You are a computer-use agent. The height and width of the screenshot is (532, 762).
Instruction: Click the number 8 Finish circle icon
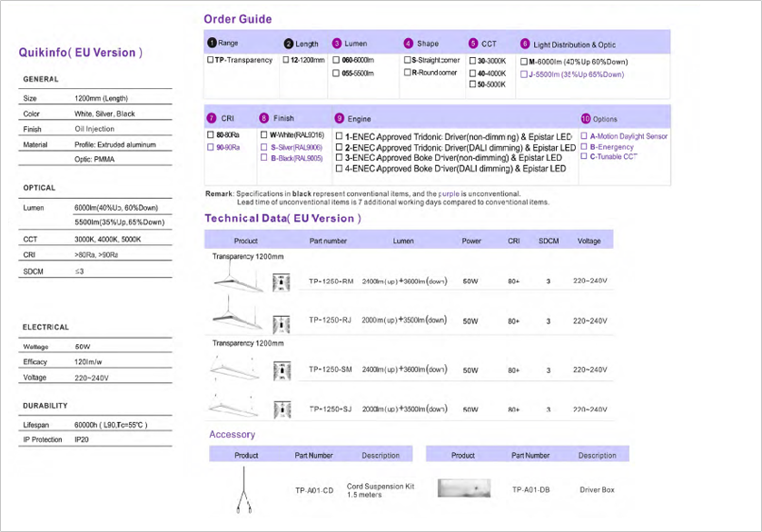pos(264,118)
